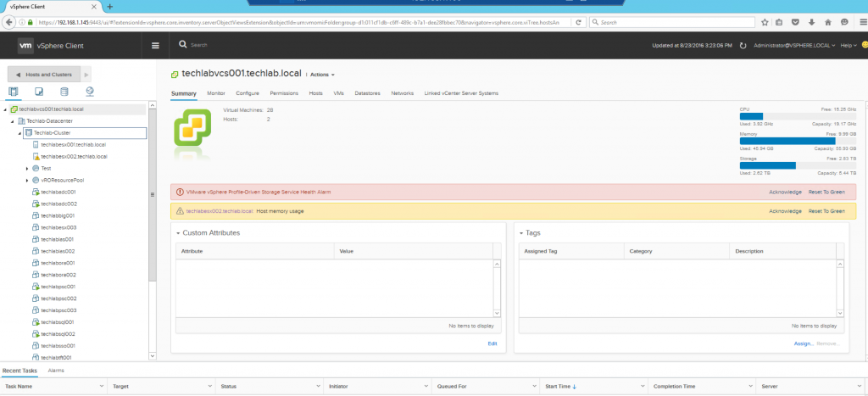This screenshot has width=868, height=396.
Task: Open the Administrator@VSPHERE.LOCAL user menu
Action: (x=794, y=46)
